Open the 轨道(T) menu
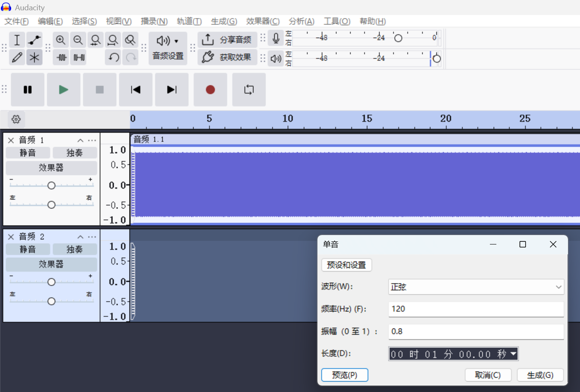Image resolution: width=580 pixels, height=392 pixels. [x=189, y=21]
